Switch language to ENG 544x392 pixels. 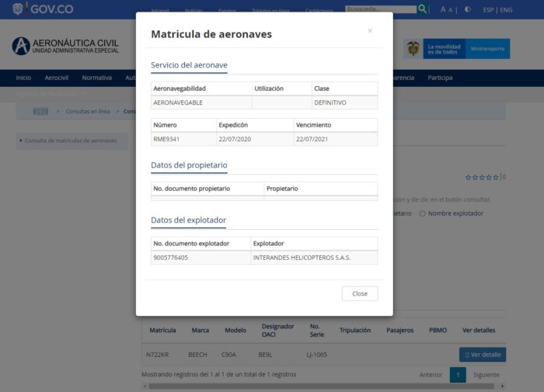506,10
